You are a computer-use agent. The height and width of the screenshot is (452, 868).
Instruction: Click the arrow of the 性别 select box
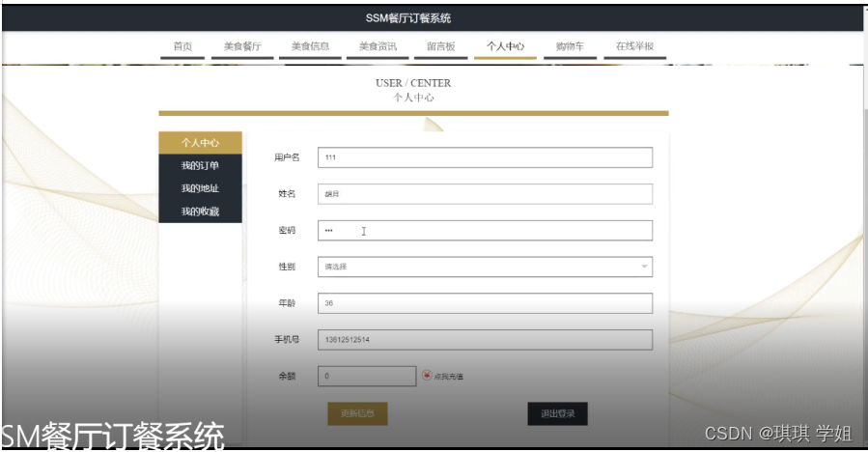point(644,267)
